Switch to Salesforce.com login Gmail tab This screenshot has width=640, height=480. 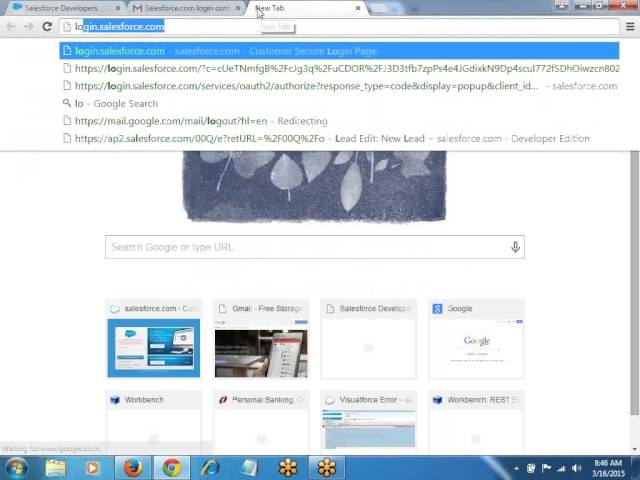click(x=186, y=8)
